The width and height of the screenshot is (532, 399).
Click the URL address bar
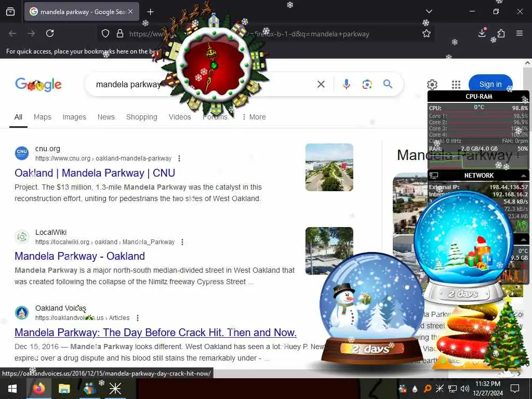tap(264, 34)
